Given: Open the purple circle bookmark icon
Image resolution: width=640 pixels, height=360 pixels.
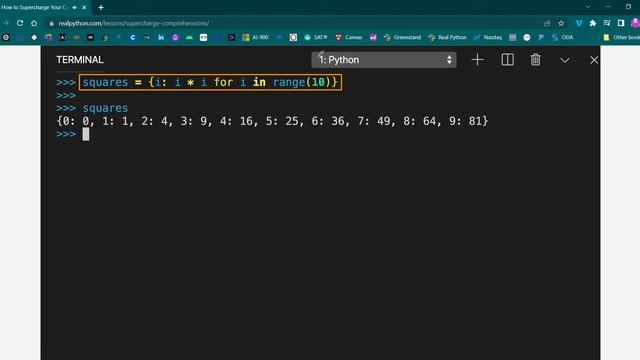Looking at the screenshot, I should coord(175,37).
